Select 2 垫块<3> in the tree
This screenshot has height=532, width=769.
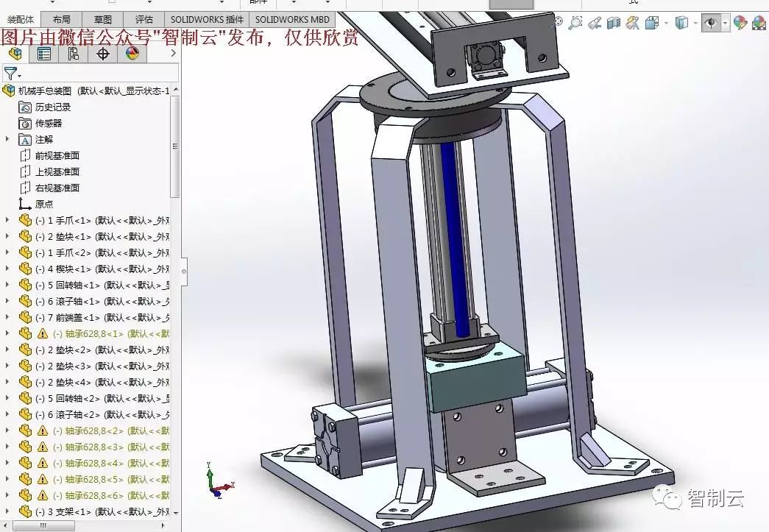coord(102,366)
